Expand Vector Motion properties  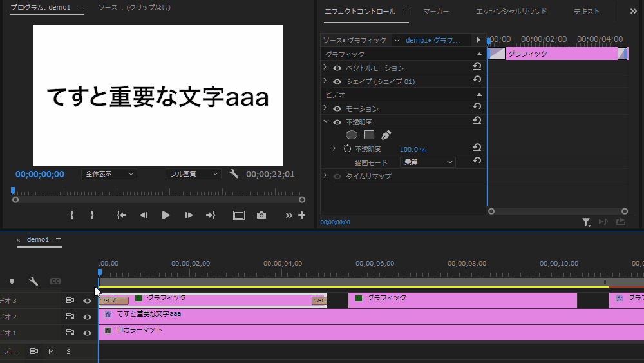point(325,67)
